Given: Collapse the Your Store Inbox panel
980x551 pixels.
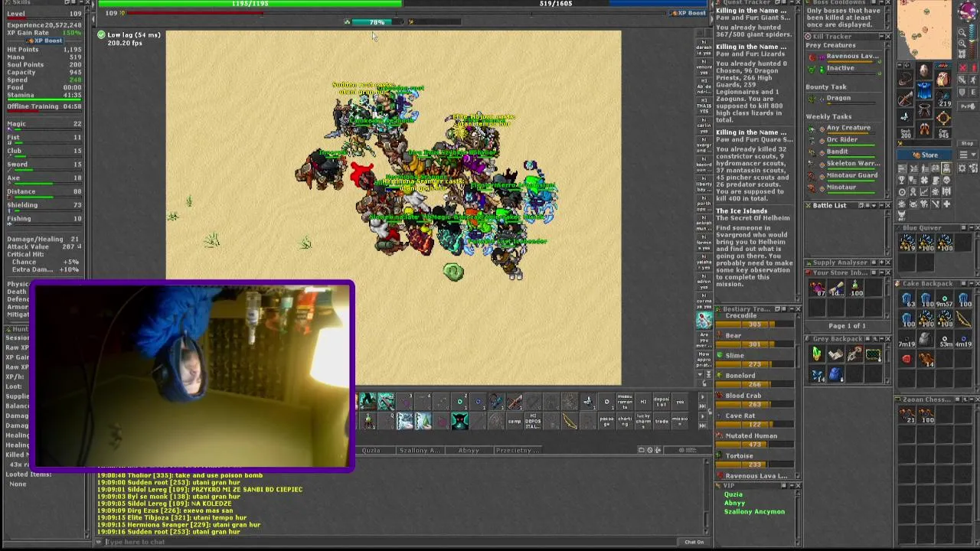Looking at the screenshot, I should (881, 272).
